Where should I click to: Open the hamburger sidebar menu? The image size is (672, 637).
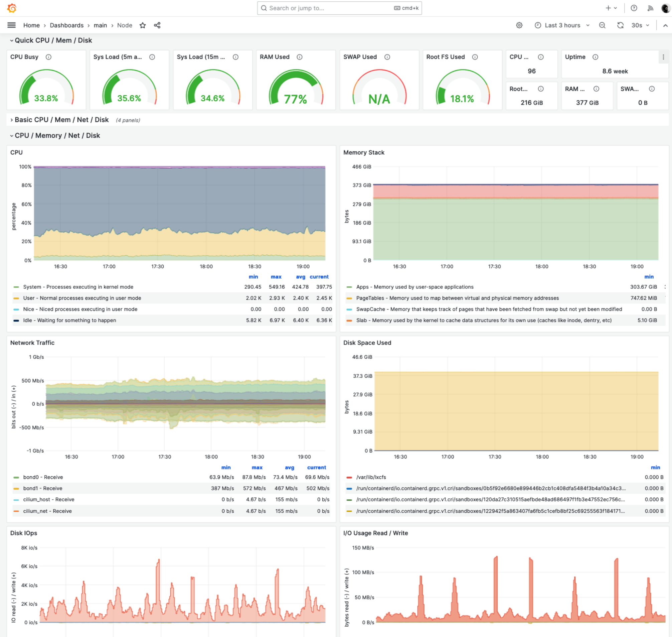tap(12, 25)
